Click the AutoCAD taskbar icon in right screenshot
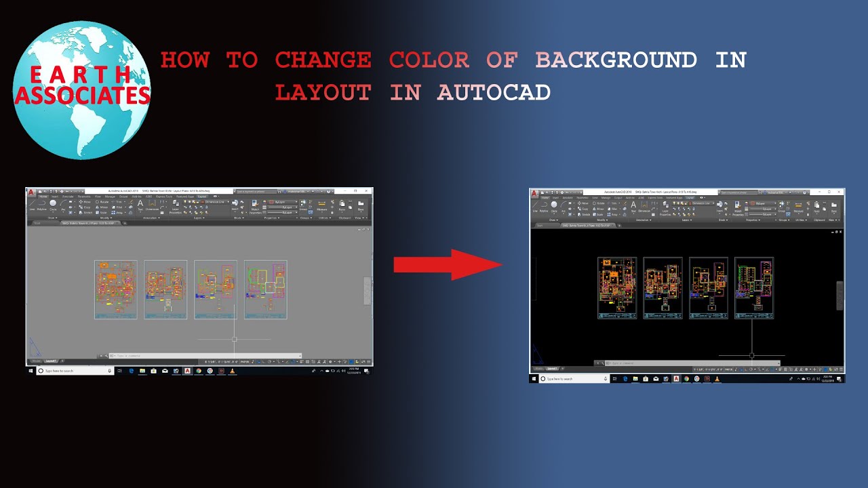 coord(676,379)
